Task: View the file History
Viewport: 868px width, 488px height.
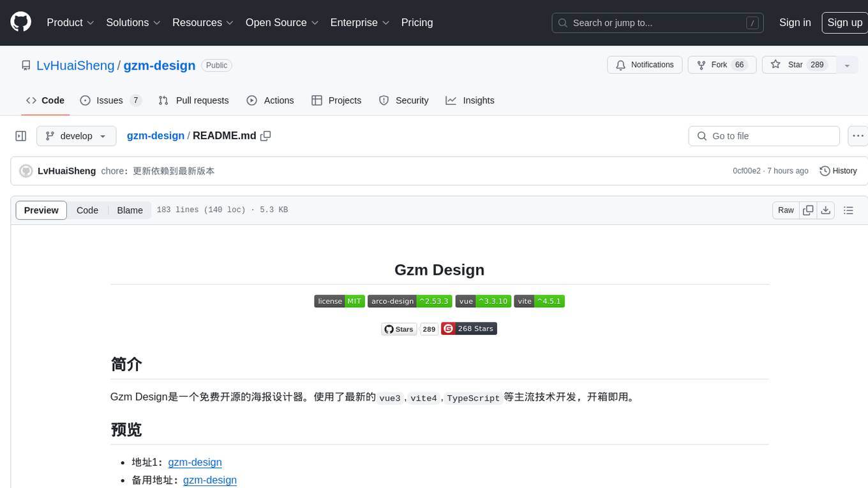Action: pyautogui.click(x=838, y=171)
